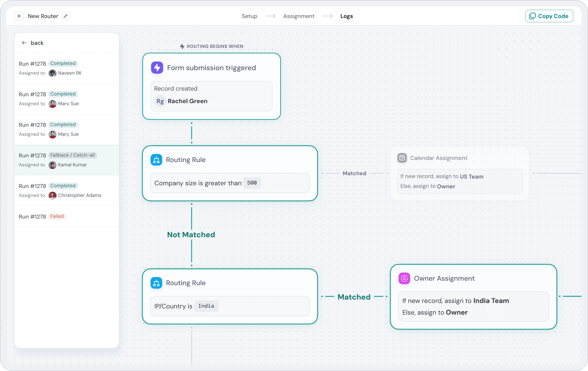Click the India country value chip
Image resolution: width=588 pixels, height=371 pixels.
tap(206, 306)
